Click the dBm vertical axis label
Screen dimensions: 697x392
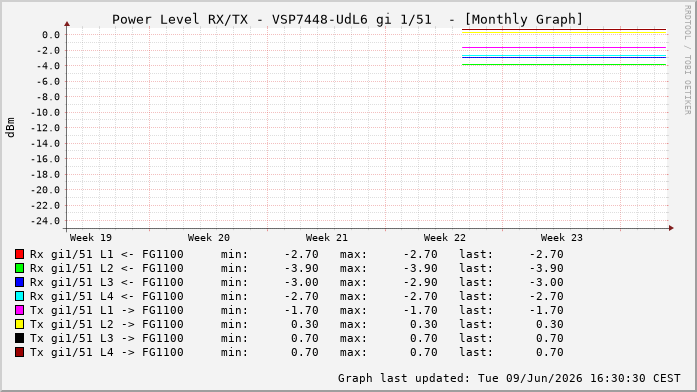pyautogui.click(x=10, y=128)
